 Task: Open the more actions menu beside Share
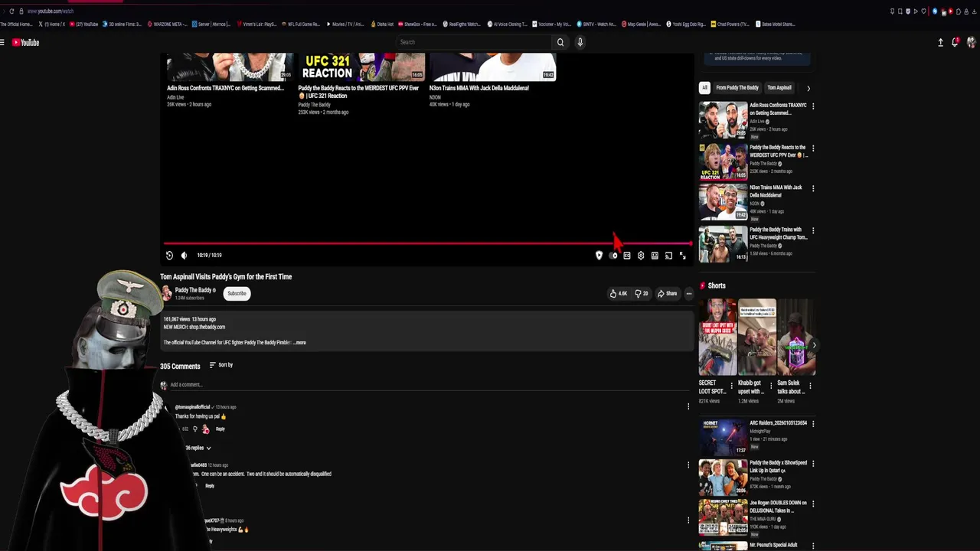pyautogui.click(x=688, y=293)
